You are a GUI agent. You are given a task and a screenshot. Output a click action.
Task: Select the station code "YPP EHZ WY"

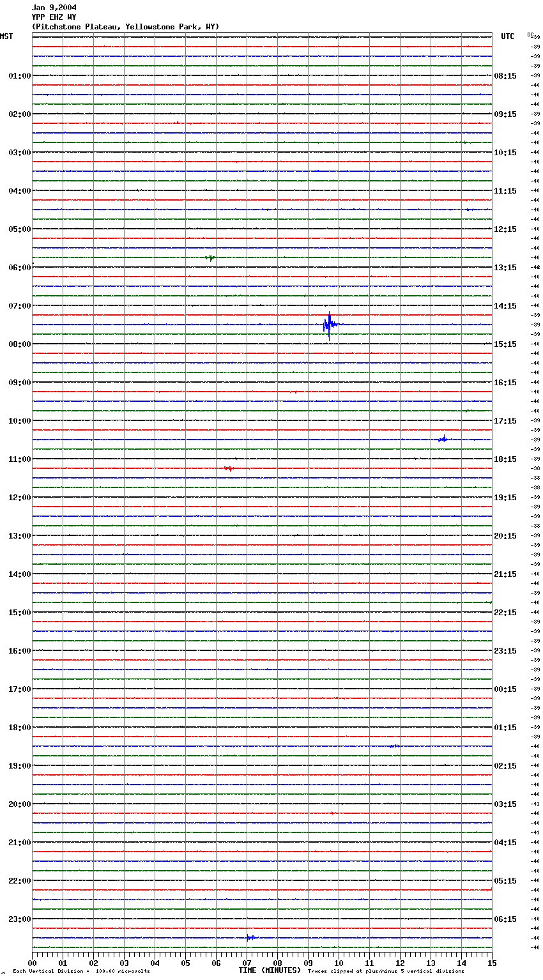tap(54, 17)
